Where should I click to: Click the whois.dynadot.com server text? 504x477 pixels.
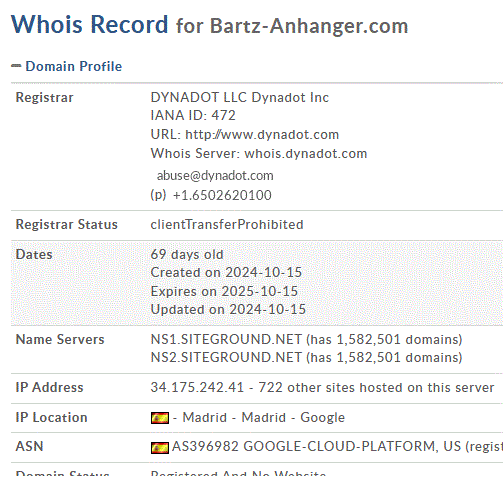point(306,154)
